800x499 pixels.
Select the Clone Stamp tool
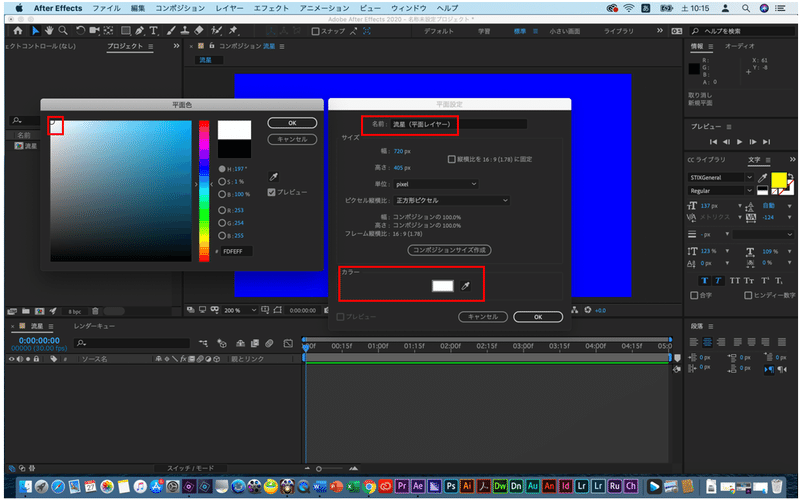coord(185,31)
